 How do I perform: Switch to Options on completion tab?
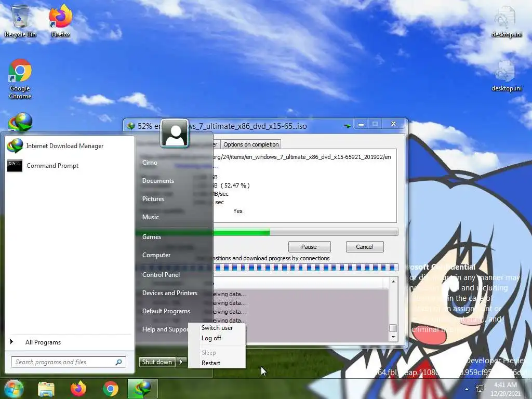251,144
